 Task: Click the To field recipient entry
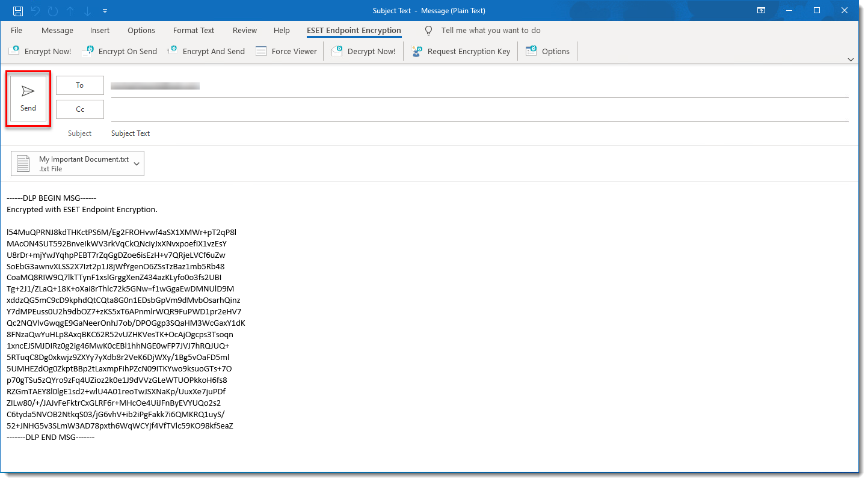pos(155,85)
